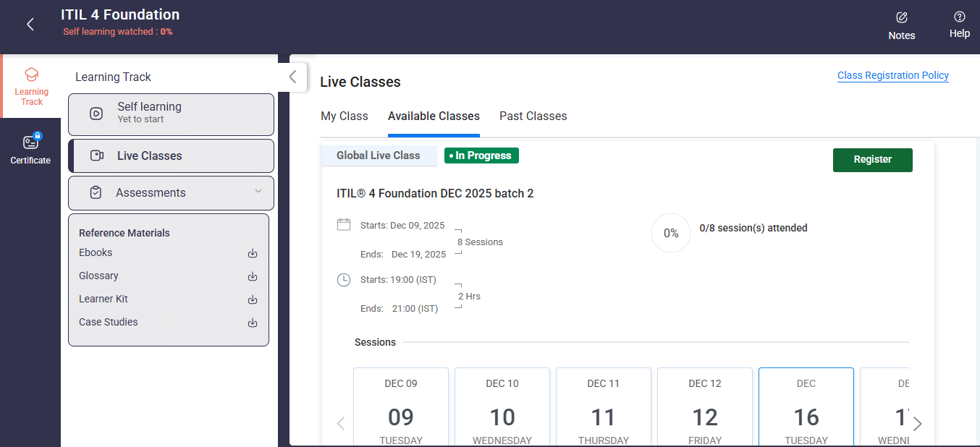Open the Class Registration Policy link
Image resolution: width=980 pixels, height=447 pixels.
click(x=892, y=75)
